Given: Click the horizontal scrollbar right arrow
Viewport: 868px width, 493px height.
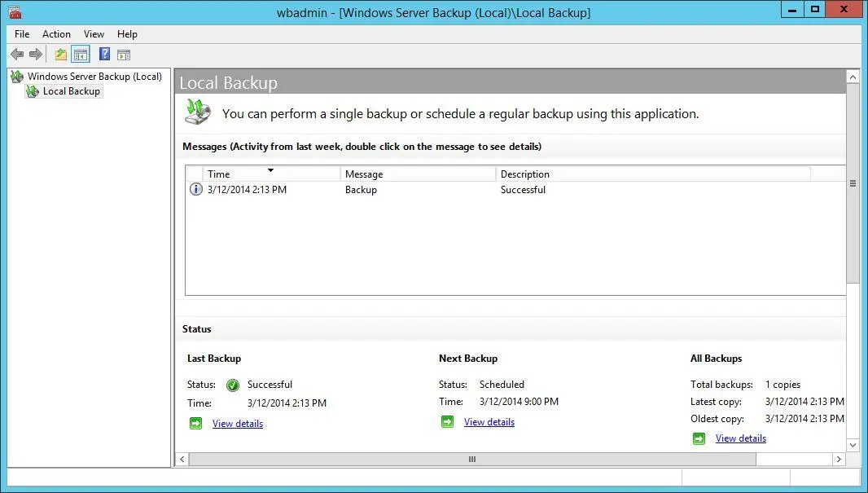Looking at the screenshot, I should [x=840, y=460].
